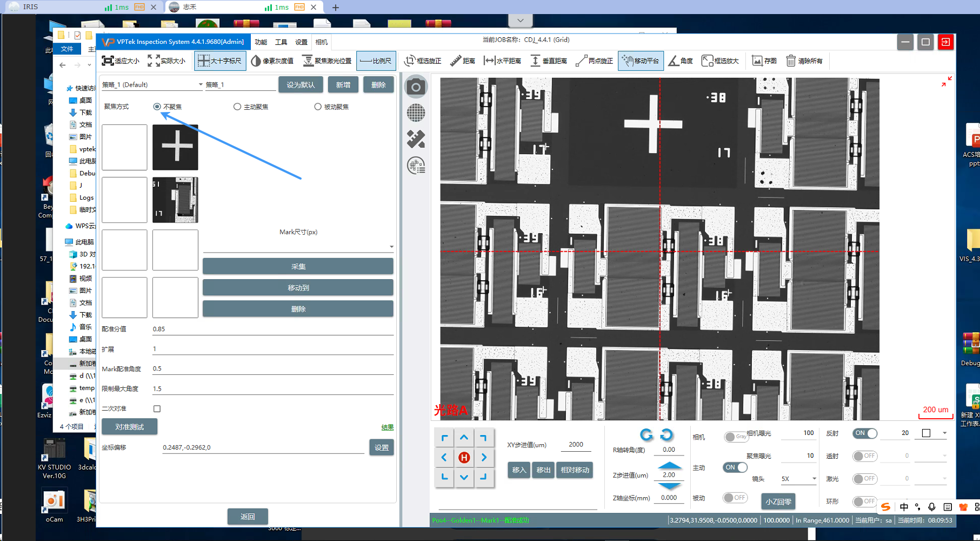Click the save image (存图) tool
This screenshot has width=980, height=541.
[764, 61]
